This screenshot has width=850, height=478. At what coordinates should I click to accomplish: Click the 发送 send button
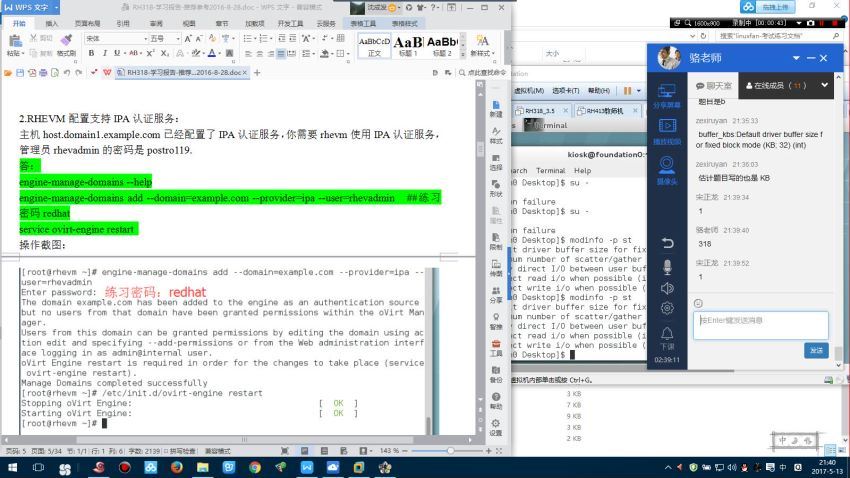click(x=816, y=351)
